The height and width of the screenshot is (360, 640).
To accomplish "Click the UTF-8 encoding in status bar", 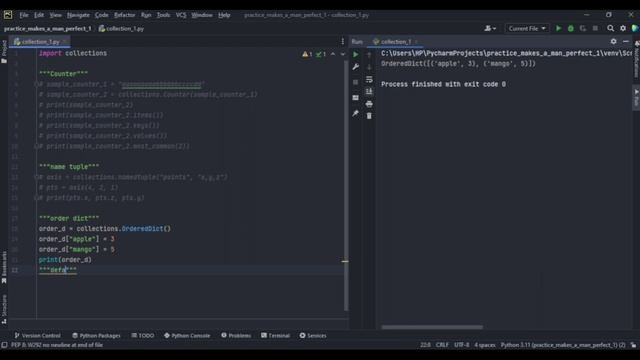I will (462, 345).
